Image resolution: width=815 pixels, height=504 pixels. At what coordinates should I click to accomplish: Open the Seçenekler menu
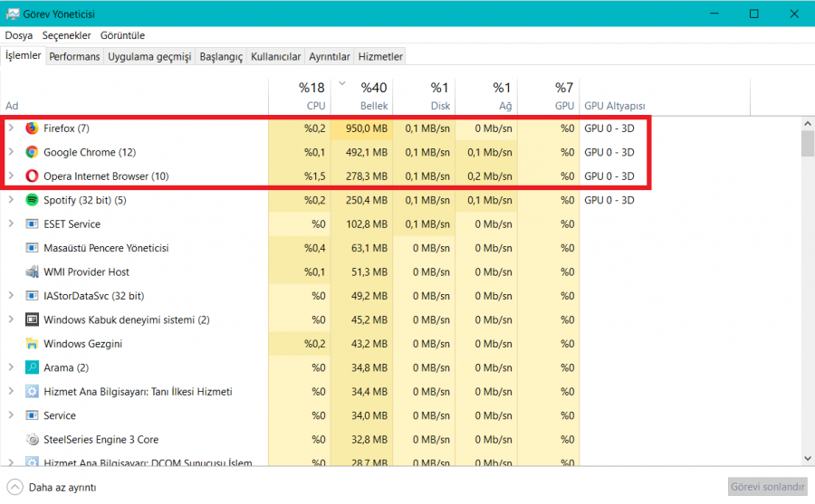(67, 35)
